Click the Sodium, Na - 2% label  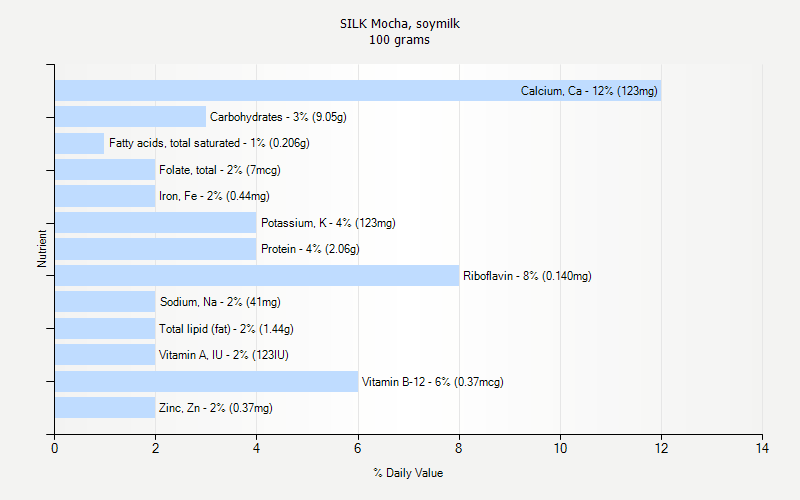click(x=220, y=302)
